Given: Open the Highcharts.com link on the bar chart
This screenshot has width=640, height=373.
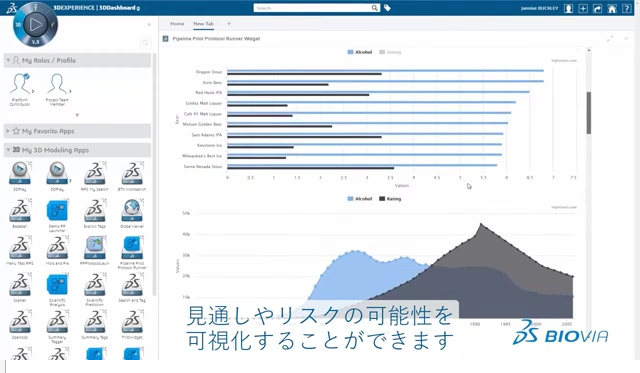Looking at the screenshot, I should pos(564,60).
